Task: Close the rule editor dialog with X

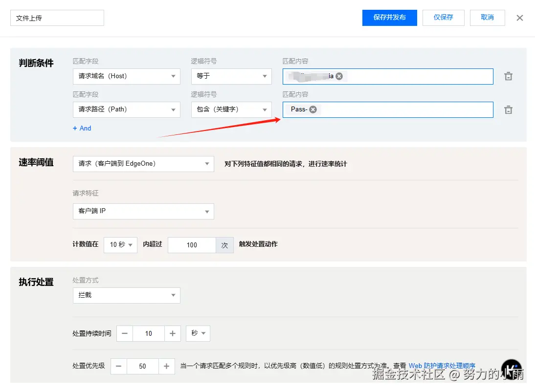Action: coord(520,18)
